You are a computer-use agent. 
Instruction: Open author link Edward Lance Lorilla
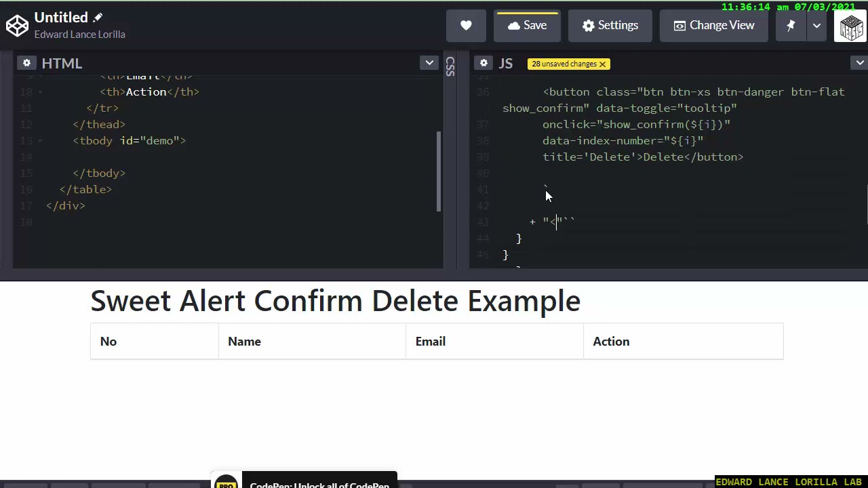[x=80, y=35]
